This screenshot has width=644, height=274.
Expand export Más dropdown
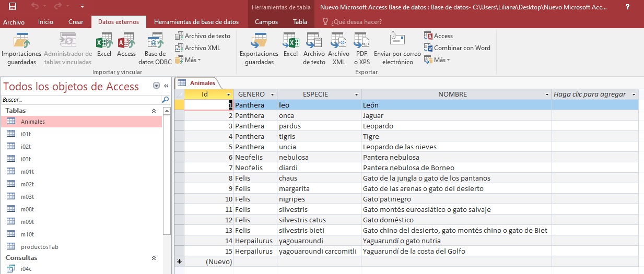438,60
